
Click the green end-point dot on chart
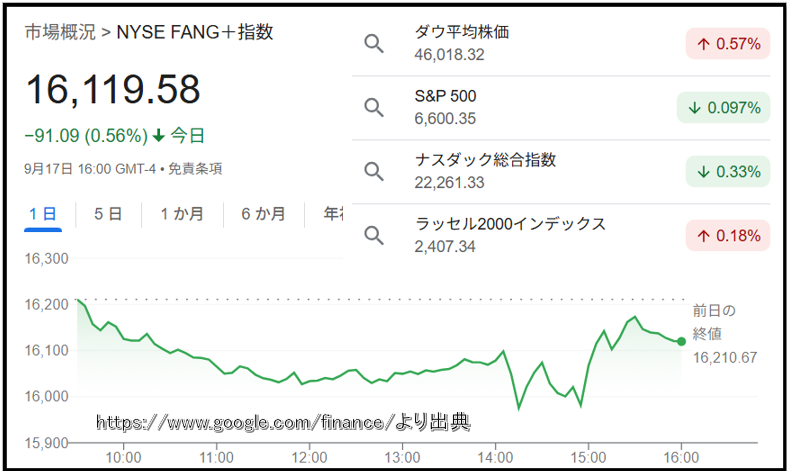pos(681,341)
